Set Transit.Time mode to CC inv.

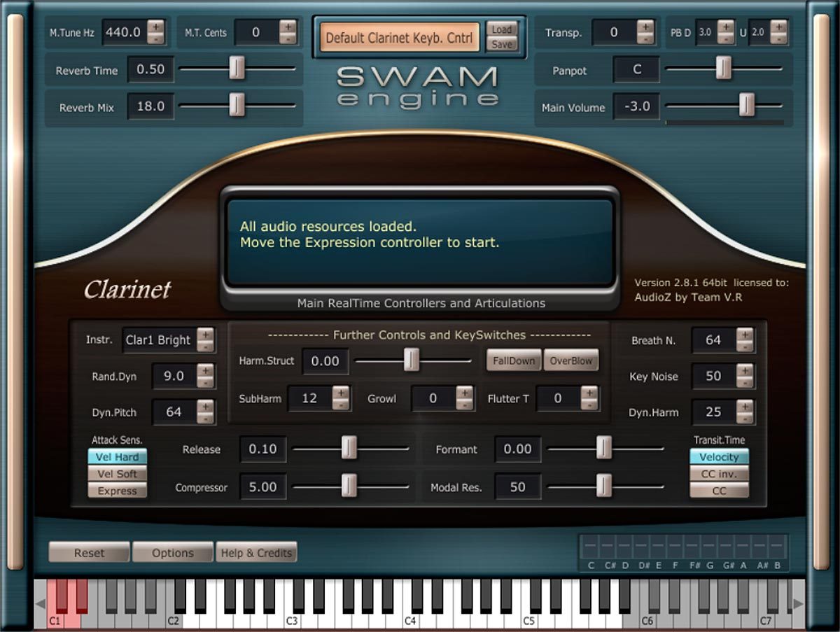click(x=719, y=474)
